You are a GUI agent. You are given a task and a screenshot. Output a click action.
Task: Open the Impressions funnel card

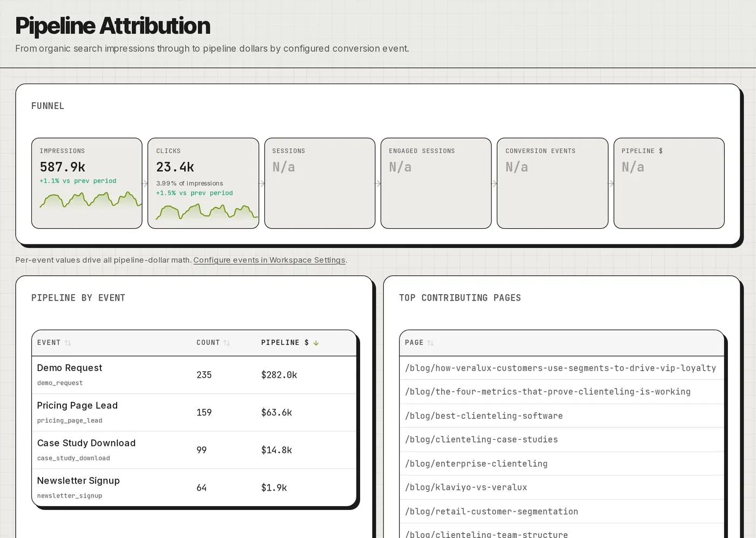click(x=87, y=183)
